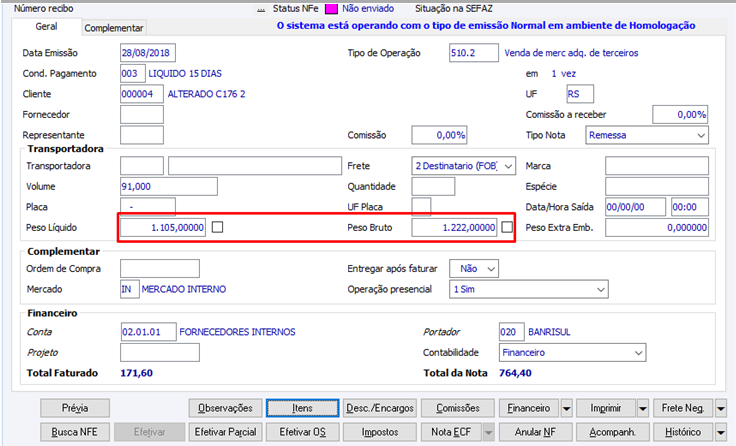
Task: Expand the Frete dropdown
Action: point(463,166)
